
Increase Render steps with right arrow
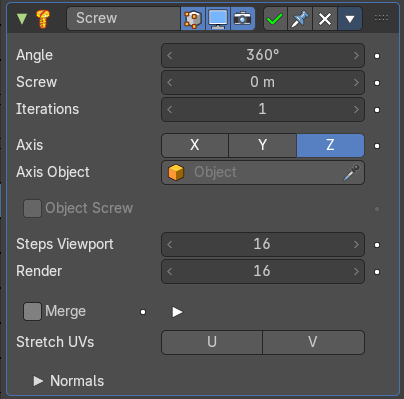(356, 271)
